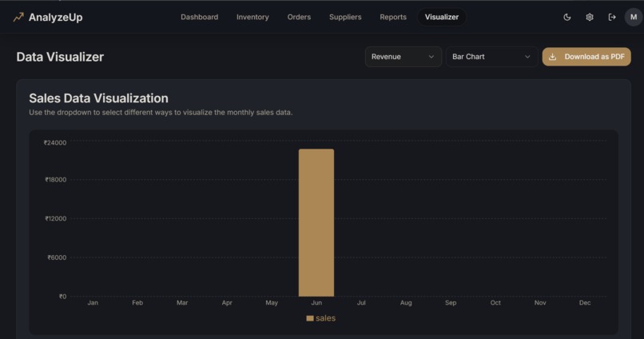
Task: Click Download as PDF button
Action: click(x=586, y=57)
